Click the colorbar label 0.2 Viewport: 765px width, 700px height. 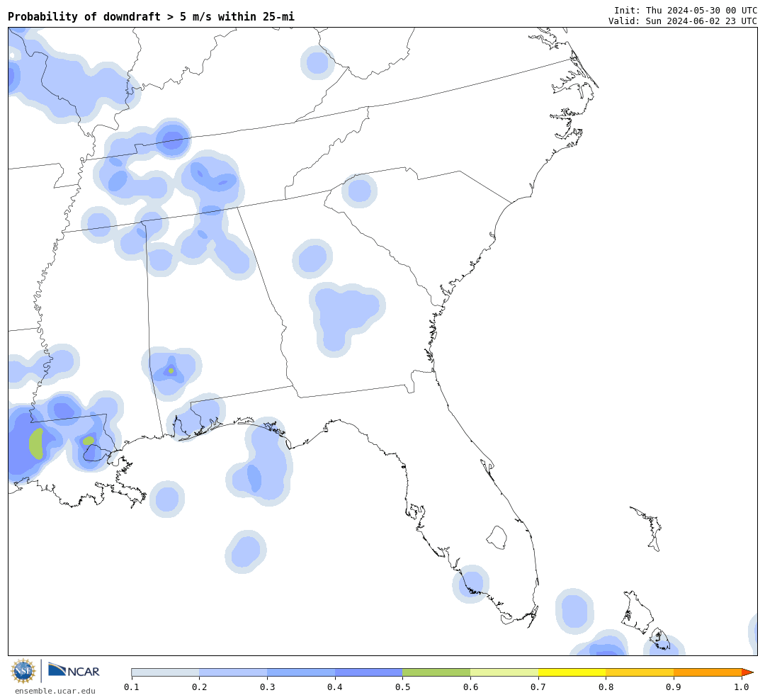click(x=199, y=687)
